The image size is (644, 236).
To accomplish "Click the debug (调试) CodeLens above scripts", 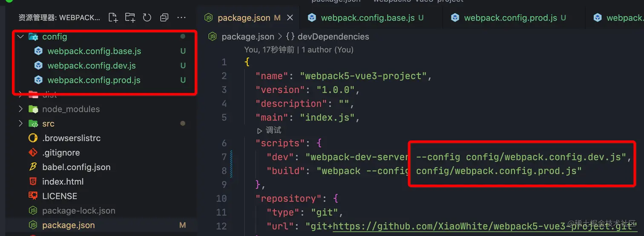I will click(269, 130).
